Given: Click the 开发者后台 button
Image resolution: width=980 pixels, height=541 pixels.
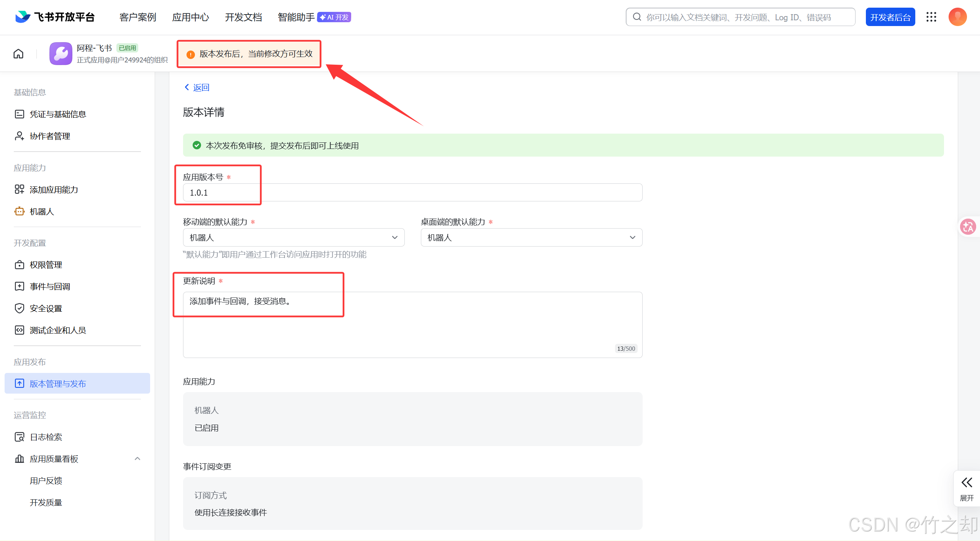Looking at the screenshot, I should coord(890,17).
